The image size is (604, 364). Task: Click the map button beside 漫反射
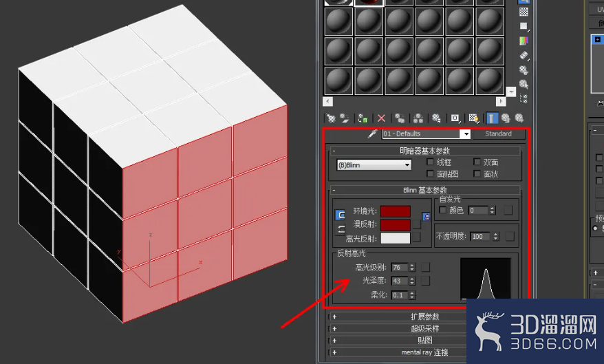click(417, 224)
